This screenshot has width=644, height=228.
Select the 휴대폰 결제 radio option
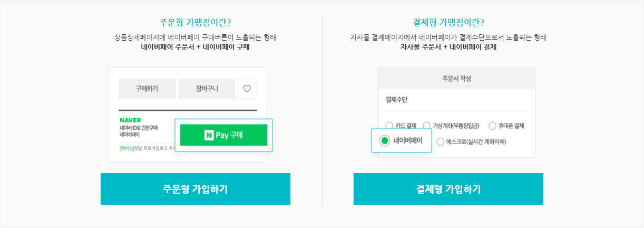[x=493, y=126]
